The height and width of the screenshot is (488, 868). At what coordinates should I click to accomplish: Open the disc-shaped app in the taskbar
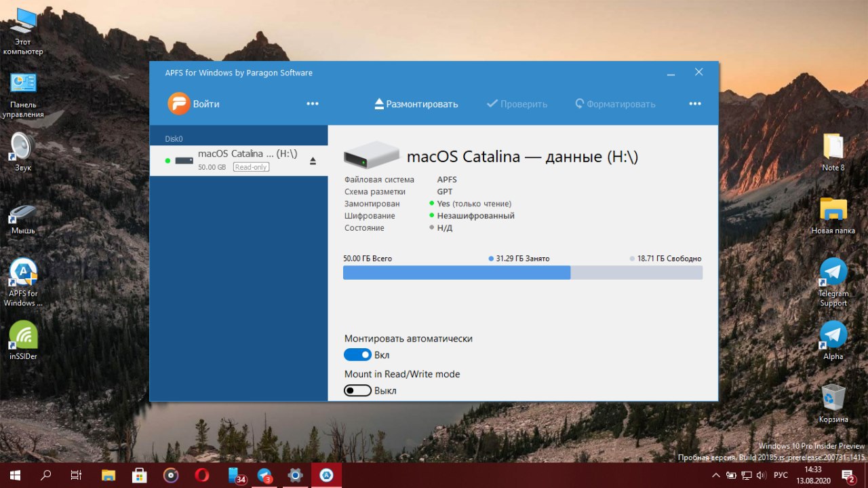tap(171, 475)
